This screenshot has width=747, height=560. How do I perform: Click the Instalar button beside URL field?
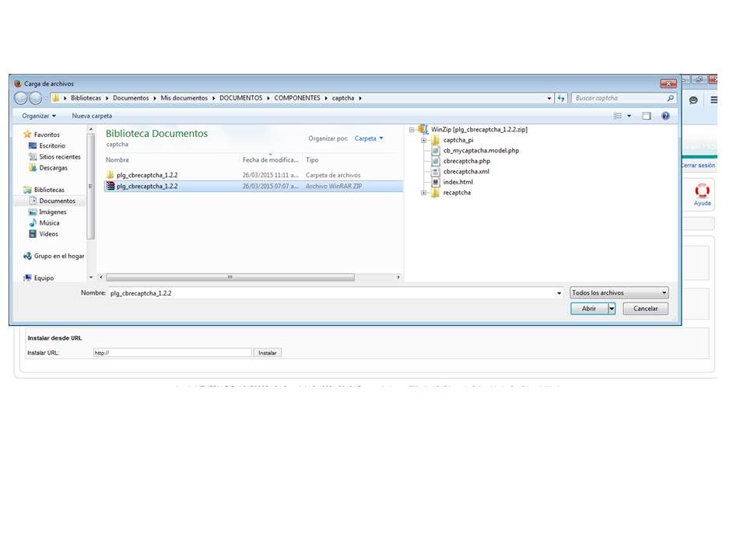[x=267, y=353]
